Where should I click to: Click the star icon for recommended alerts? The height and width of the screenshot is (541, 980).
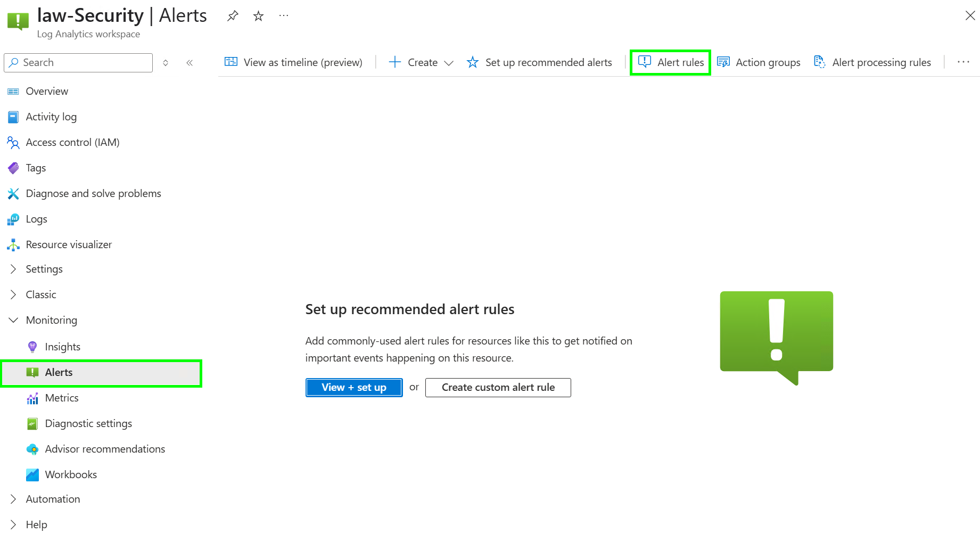[473, 62]
